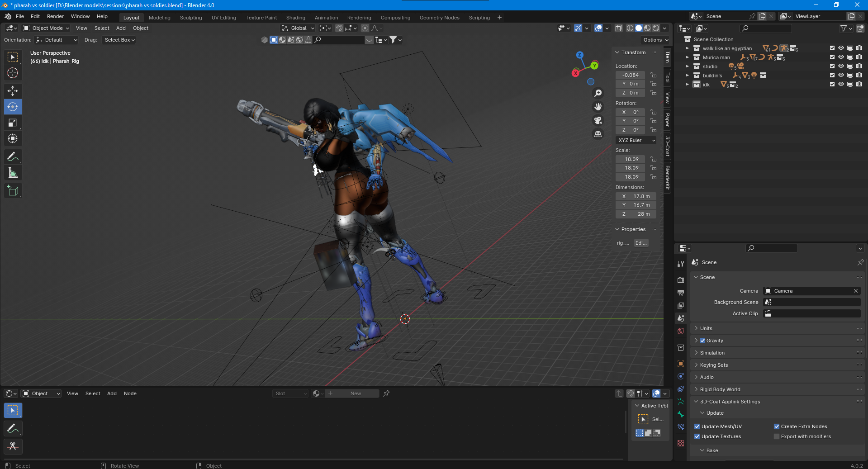The width and height of the screenshot is (868, 469).
Task: Expand the Keying Sets panel
Action: click(714, 365)
